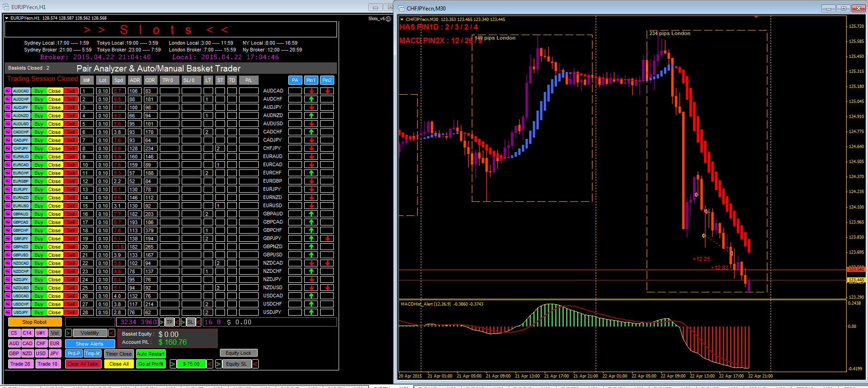The image size is (868, 388).
Task: Click the red down arrow in AUDCAD Pin2 cell
Action: pos(327,91)
